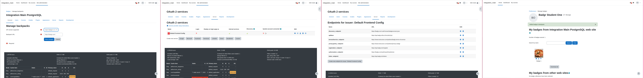This screenshot has height=78, width=644.
Task: Edit apiBase endpoint gear icon
Action: [x=460, y=35]
